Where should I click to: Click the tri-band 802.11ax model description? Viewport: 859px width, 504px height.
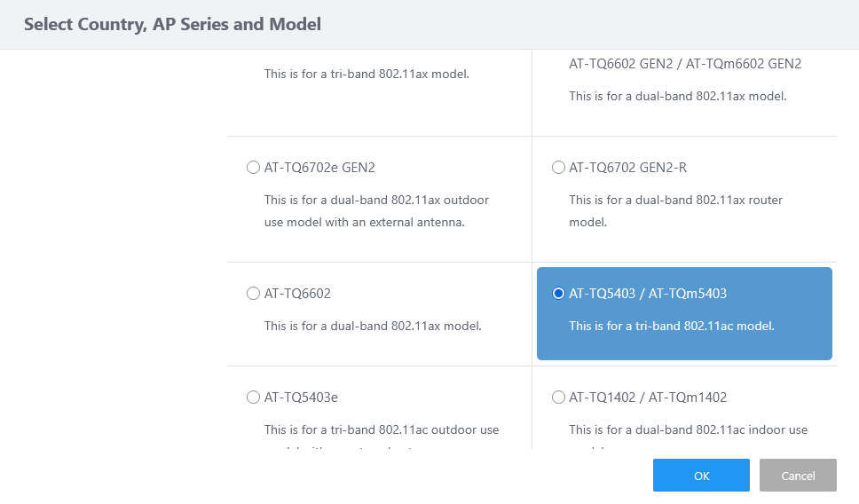tap(366, 74)
